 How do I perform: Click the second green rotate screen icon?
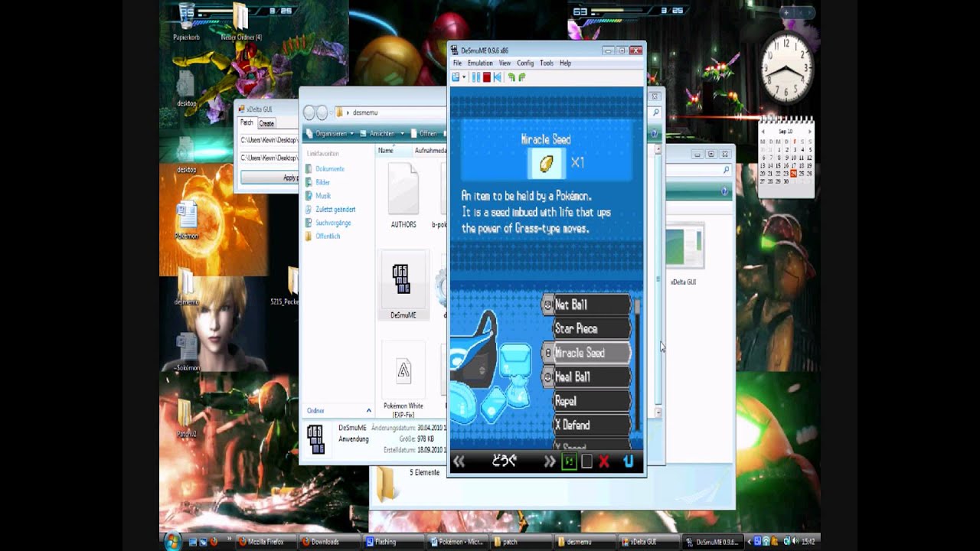(521, 77)
